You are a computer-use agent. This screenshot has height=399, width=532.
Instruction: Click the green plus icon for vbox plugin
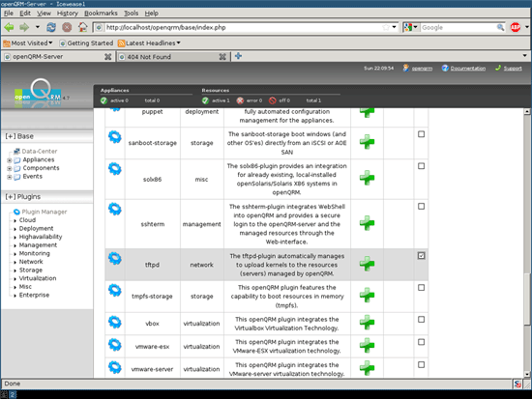click(367, 323)
